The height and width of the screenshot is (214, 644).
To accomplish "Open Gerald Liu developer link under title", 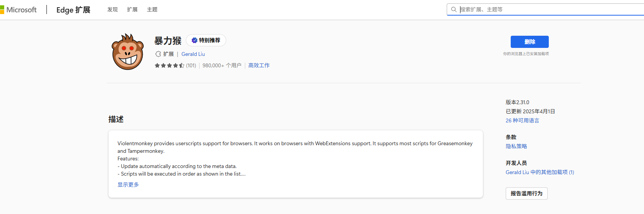I will (x=193, y=54).
